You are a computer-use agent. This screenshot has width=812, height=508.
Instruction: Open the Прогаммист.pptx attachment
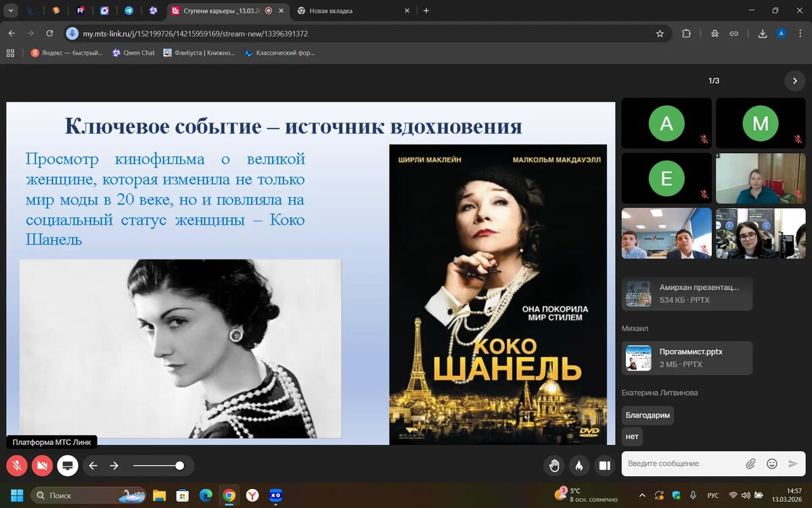(x=687, y=358)
